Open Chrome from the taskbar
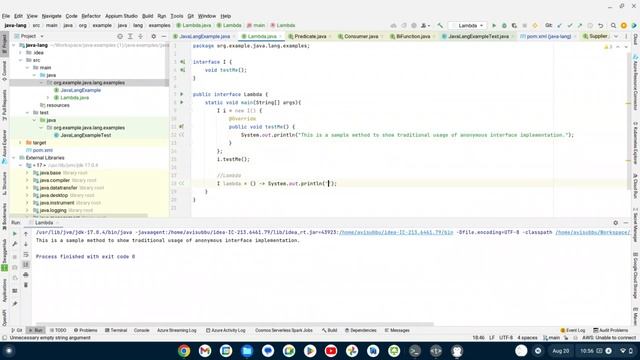Image resolution: width=640 pixels, height=360 pixels. (184, 351)
